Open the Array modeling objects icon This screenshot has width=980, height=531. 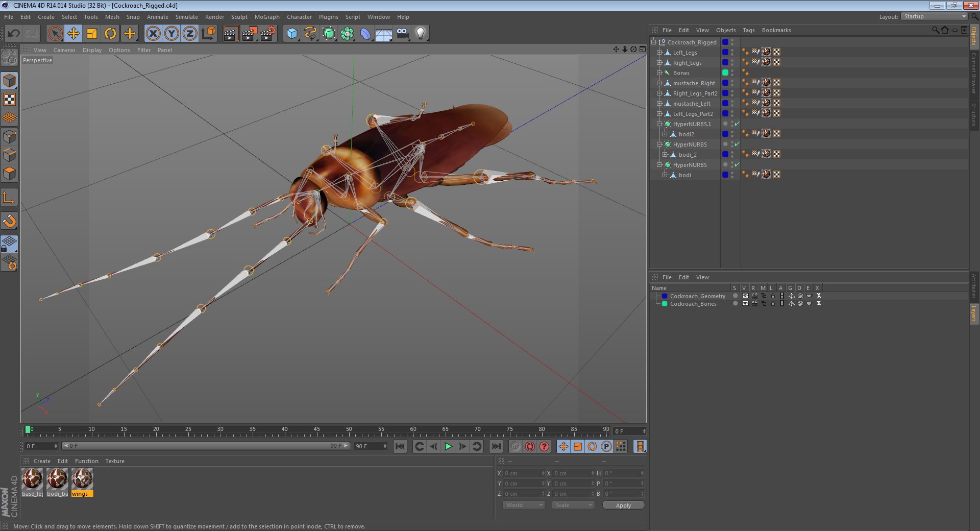point(347,34)
